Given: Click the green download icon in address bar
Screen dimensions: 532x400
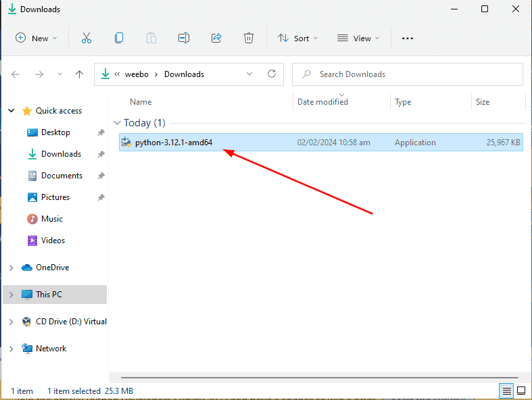Looking at the screenshot, I should pos(105,74).
